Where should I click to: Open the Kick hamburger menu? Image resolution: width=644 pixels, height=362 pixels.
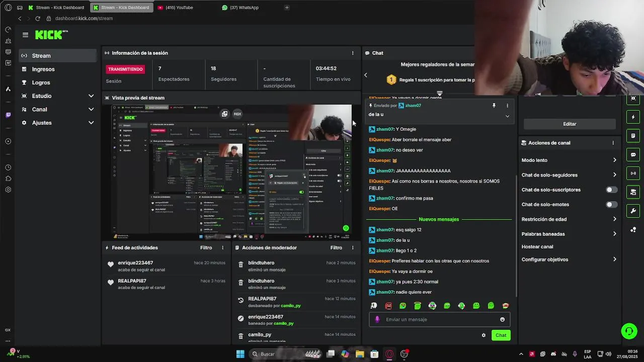pos(25,35)
